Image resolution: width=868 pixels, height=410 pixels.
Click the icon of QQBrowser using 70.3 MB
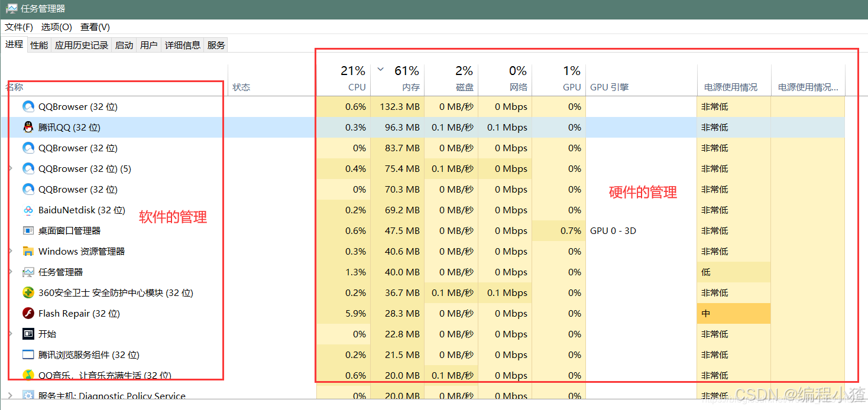click(28, 190)
